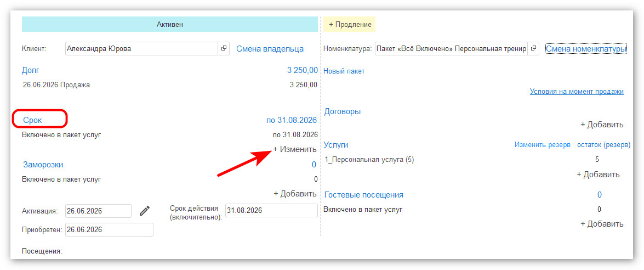Open Смена номенклатуры link
The width and height of the screenshot is (644, 270).
click(586, 49)
